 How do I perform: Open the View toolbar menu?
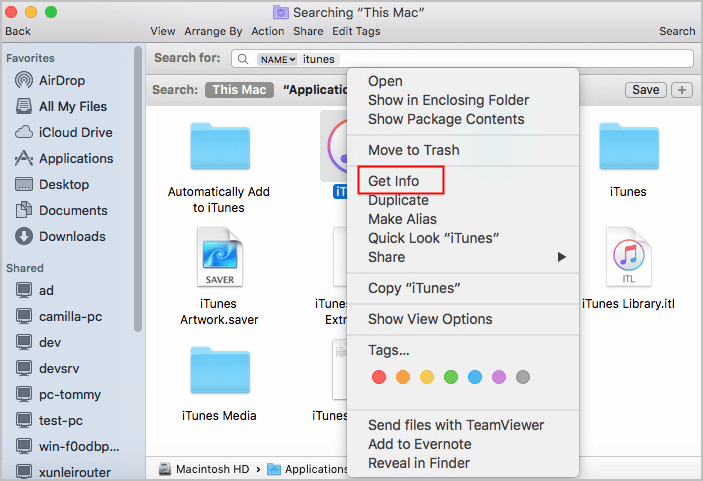point(163,31)
